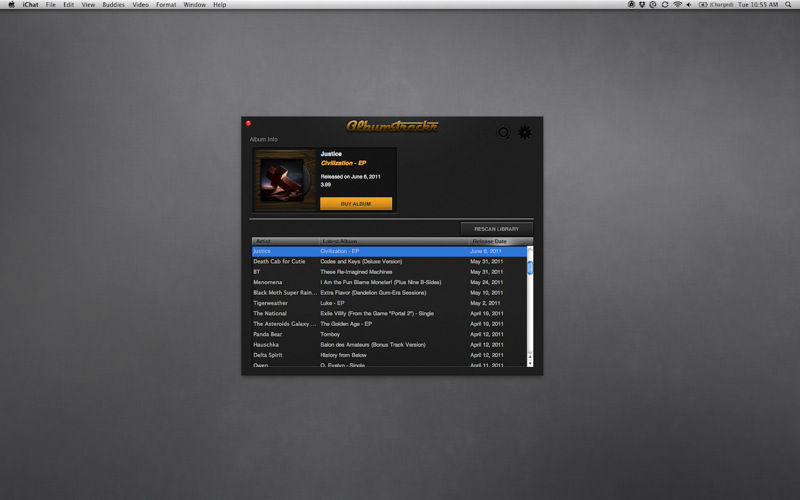Open the Video menu
This screenshot has height=500, width=800.
coord(140,5)
